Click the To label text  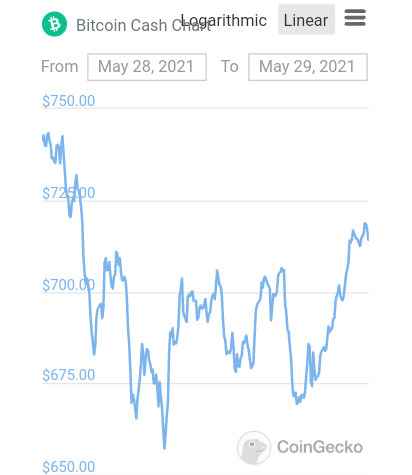tap(229, 66)
